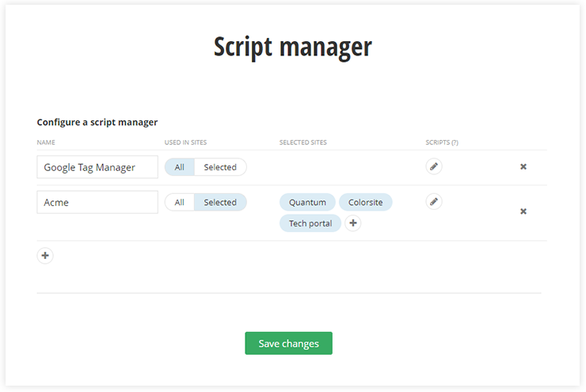Edit scripts for Google Tag Manager
Image resolution: width=586 pixels, height=392 pixels.
433,166
